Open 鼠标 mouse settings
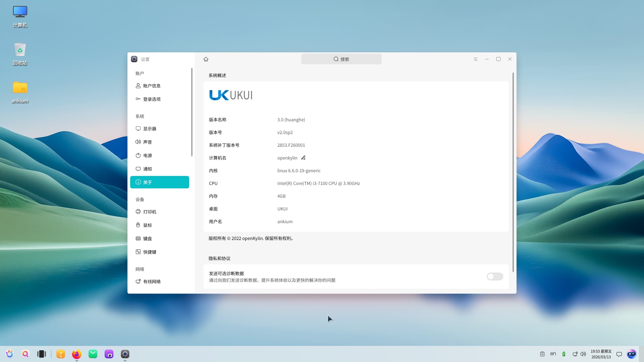 click(x=148, y=225)
